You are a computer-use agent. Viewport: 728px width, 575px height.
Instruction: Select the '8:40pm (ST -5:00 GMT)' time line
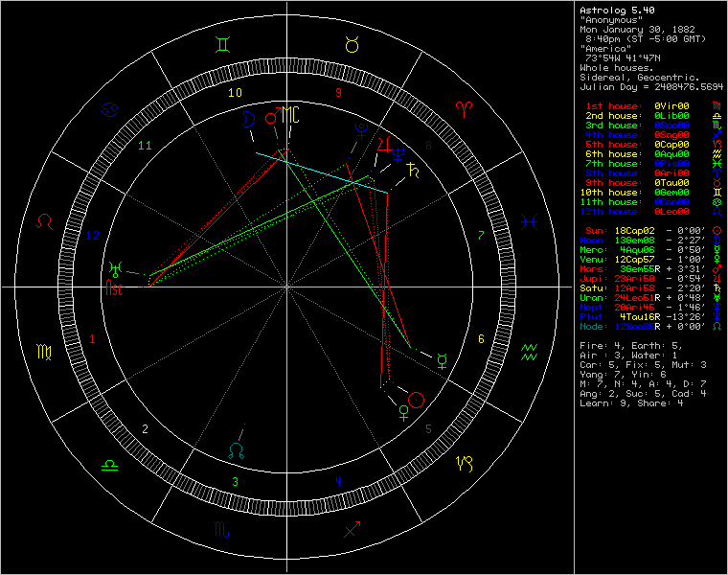646,39
